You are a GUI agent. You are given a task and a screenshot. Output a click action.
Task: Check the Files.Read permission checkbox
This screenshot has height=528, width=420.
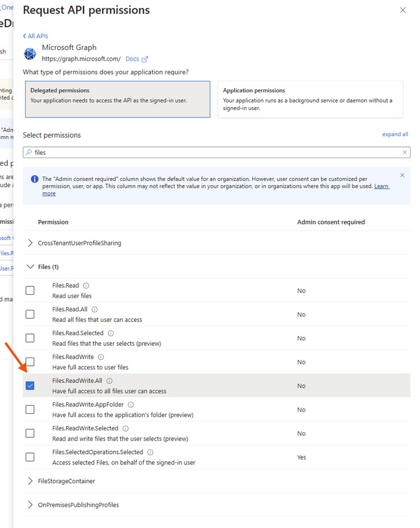(x=30, y=290)
